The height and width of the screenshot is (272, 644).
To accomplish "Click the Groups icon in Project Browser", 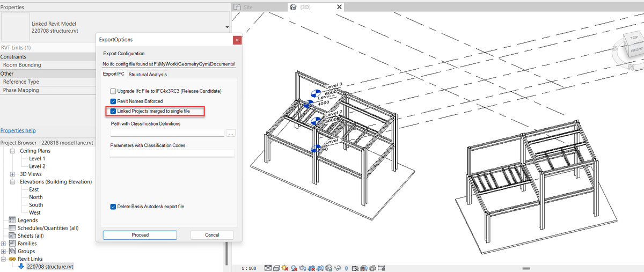I will click(x=13, y=251).
